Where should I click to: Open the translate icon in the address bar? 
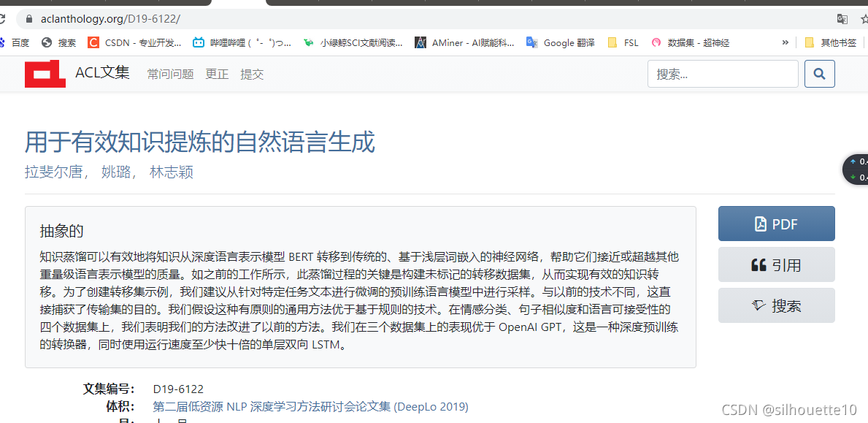[842, 20]
